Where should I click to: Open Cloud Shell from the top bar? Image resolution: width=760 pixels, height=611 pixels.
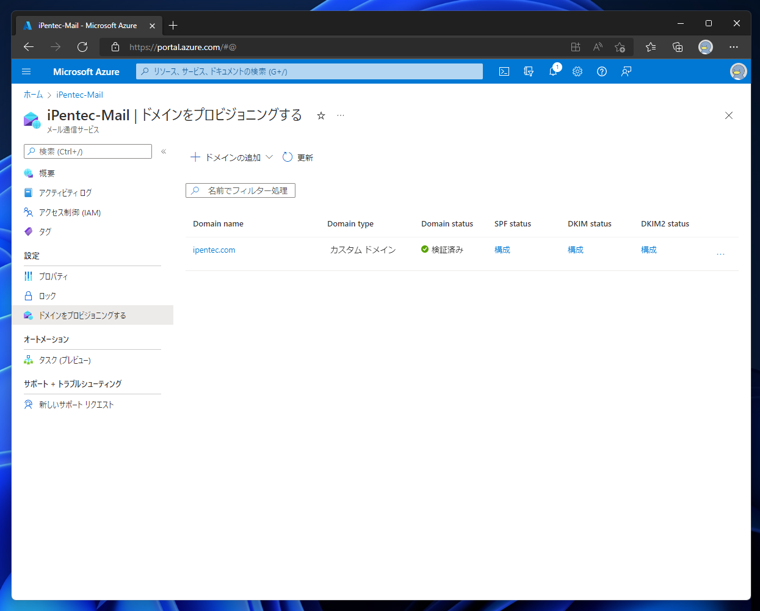coord(504,72)
